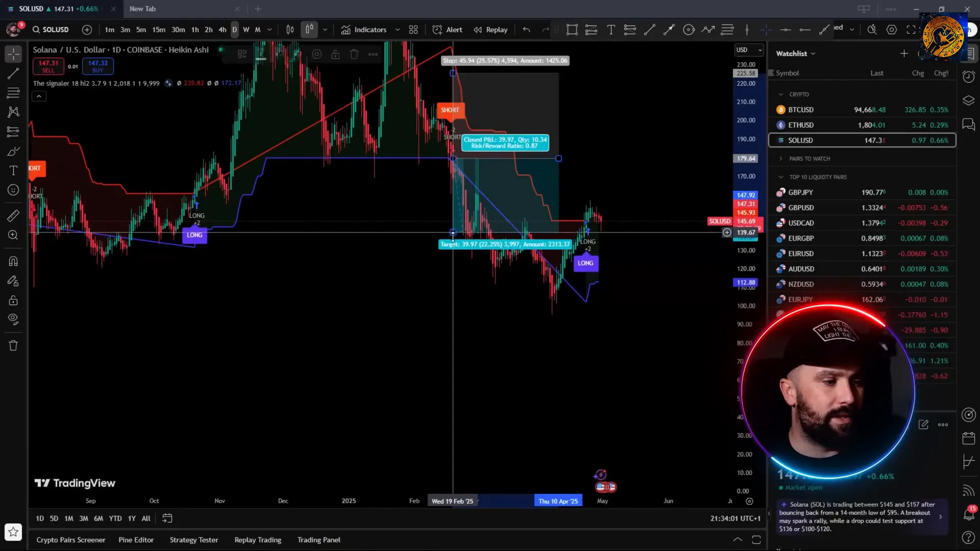The height and width of the screenshot is (551, 980).
Task: Open the economic calendar panel
Action: (x=968, y=438)
